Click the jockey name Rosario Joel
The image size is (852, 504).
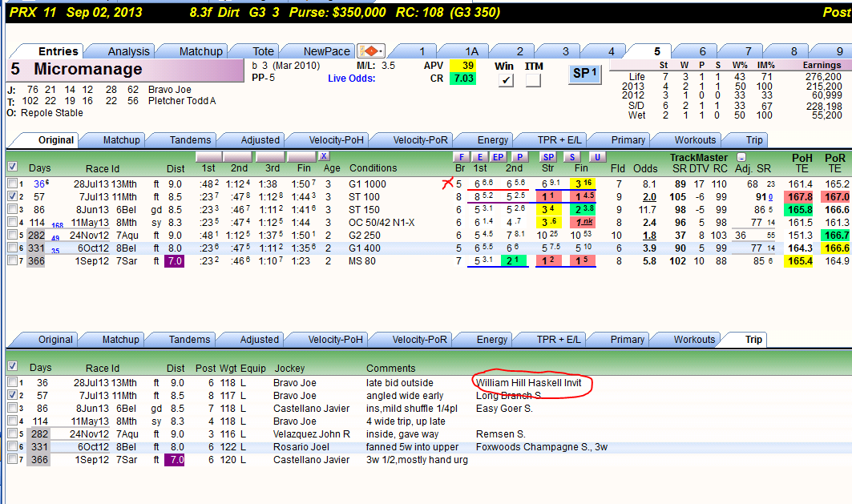coord(301,447)
